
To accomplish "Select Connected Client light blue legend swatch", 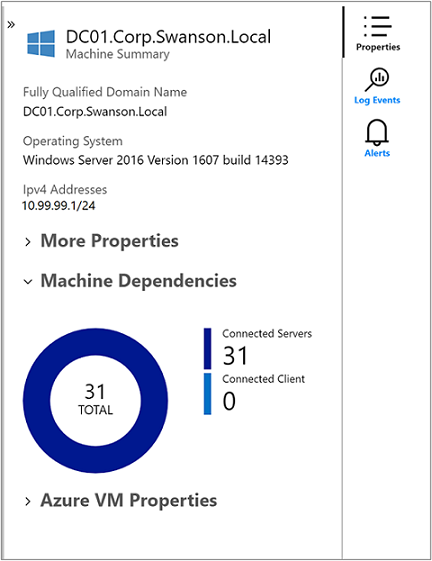I will pos(207,394).
